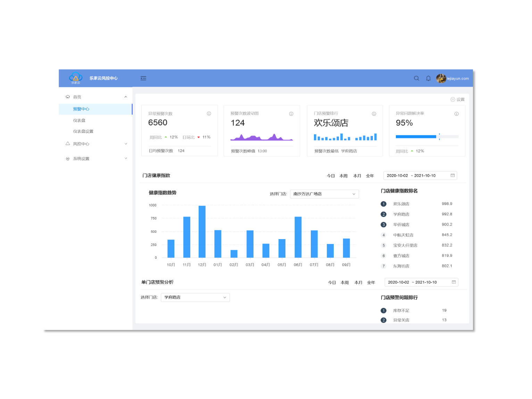Open notifications bell icon
The image size is (532, 399).
428,78
